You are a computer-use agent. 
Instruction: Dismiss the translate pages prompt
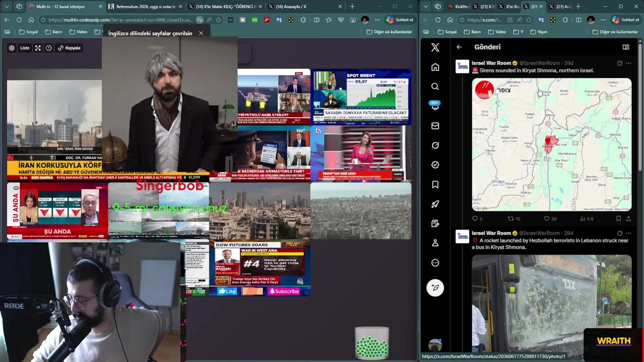click(201, 33)
